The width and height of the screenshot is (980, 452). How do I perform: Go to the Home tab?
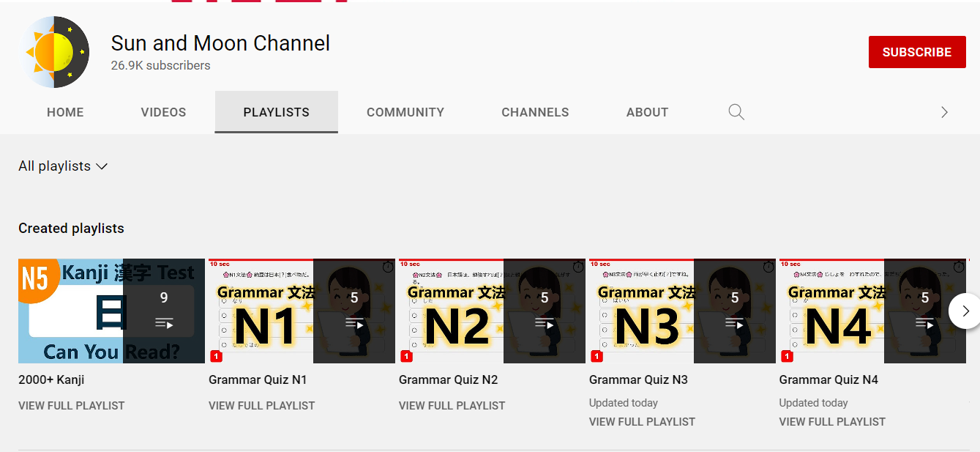coord(65,112)
